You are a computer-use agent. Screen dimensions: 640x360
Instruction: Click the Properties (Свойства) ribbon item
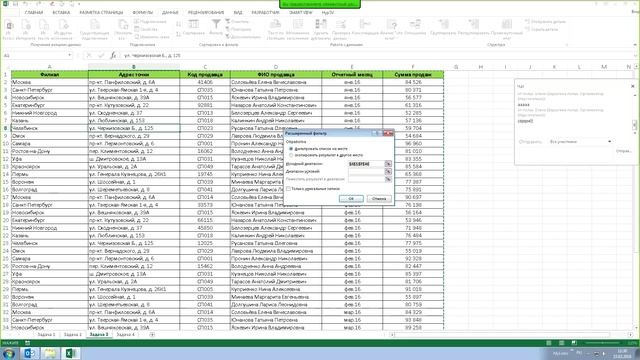pos(147,29)
